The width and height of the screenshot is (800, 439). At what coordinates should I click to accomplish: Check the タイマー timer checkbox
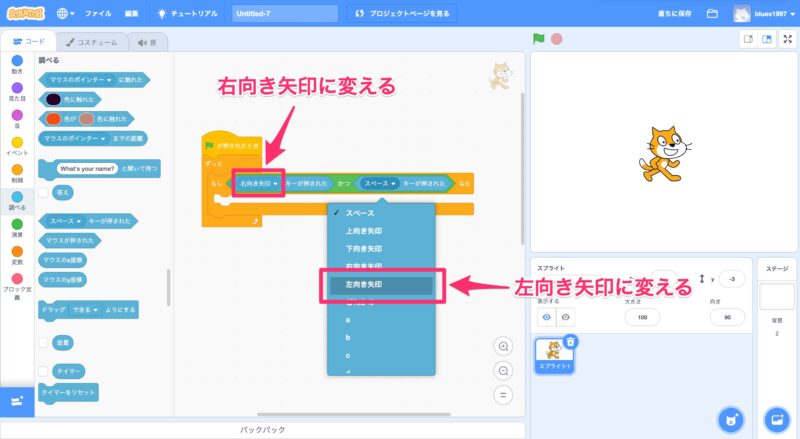(x=42, y=370)
